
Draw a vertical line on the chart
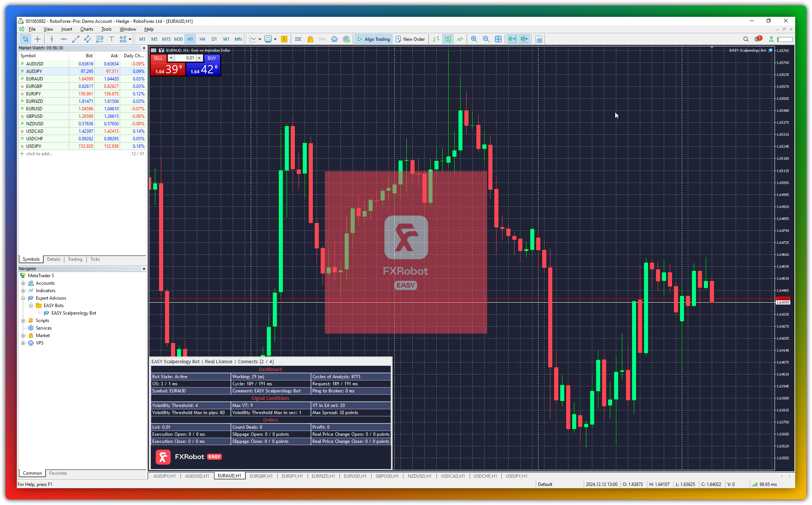(52, 39)
